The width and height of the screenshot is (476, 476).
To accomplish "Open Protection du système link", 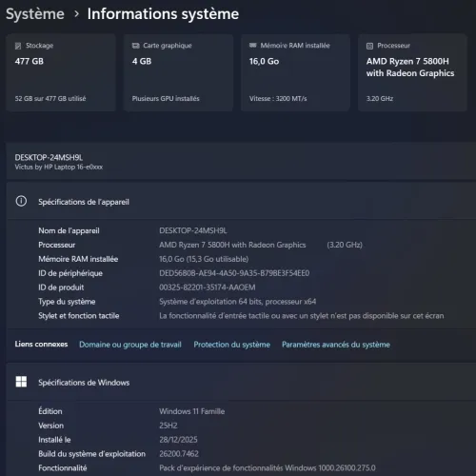I will pos(232,345).
